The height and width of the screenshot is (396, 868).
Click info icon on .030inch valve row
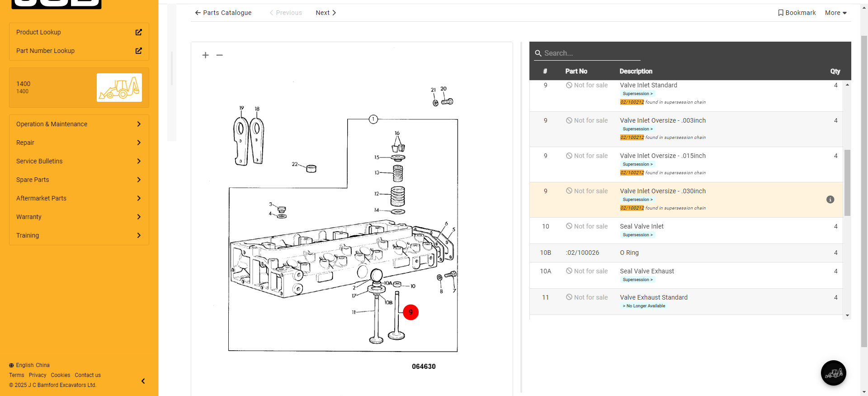[830, 200]
